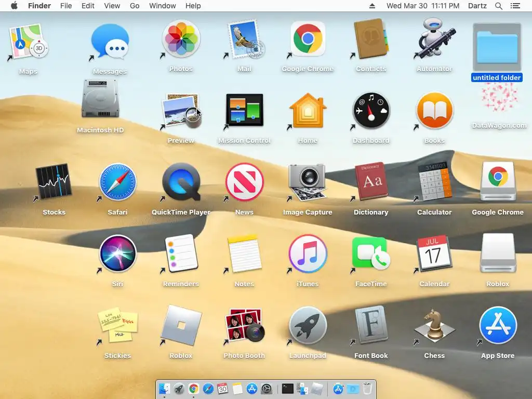Select the Dashboard shortcut icon

pos(371,111)
